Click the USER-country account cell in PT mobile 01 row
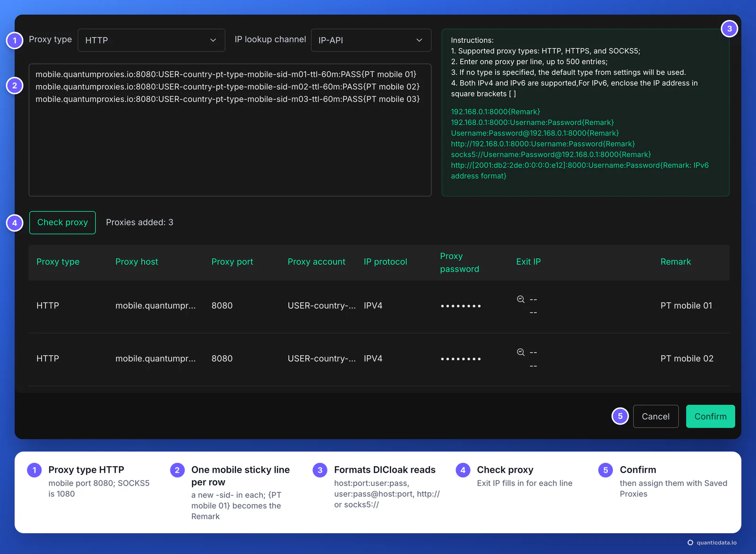Viewport: 756px width, 554px height. point(322,306)
